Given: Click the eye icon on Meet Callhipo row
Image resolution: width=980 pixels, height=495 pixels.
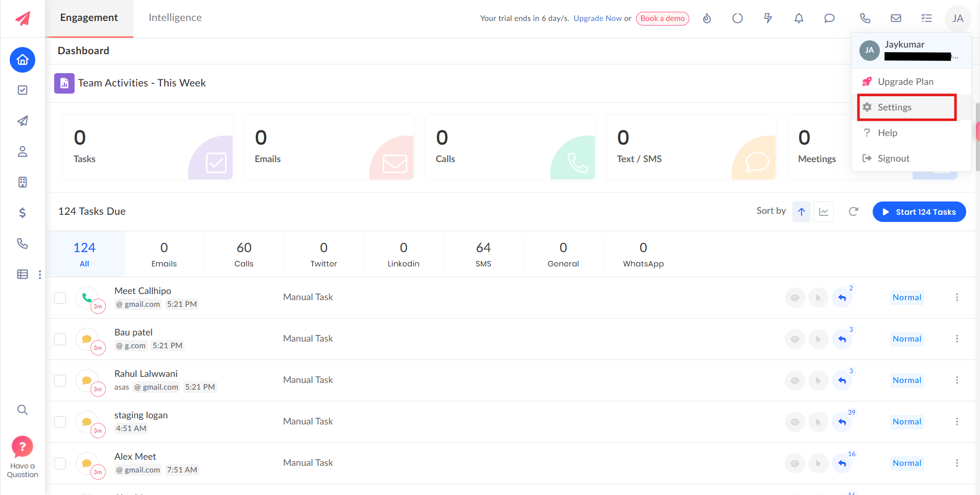Looking at the screenshot, I should click(x=795, y=298).
